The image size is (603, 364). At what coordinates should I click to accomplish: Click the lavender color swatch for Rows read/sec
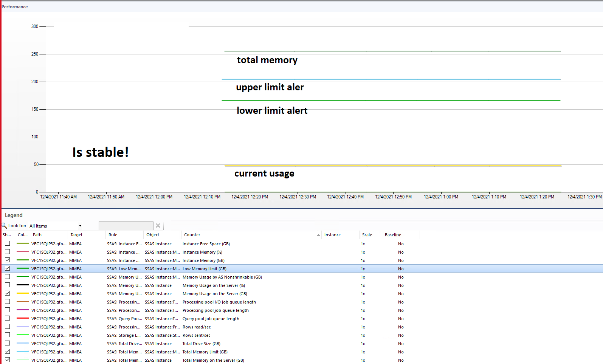(x=23, y=327)
